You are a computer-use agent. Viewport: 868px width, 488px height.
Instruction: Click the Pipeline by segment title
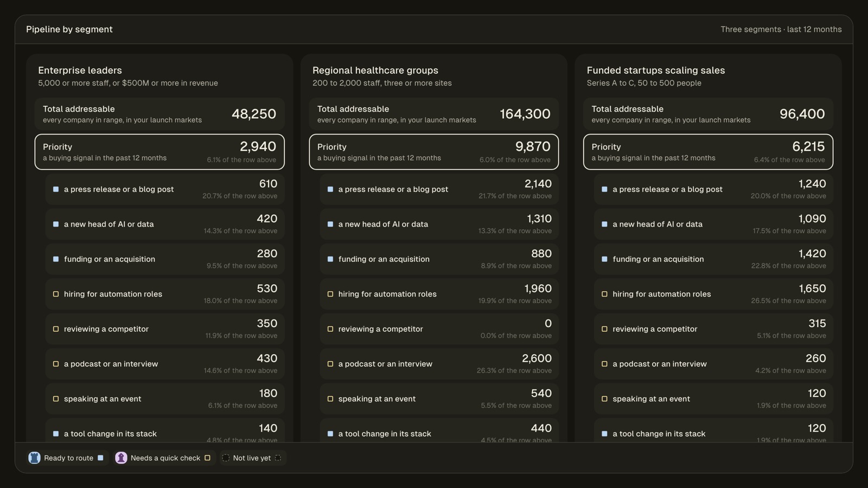[69, 29]
